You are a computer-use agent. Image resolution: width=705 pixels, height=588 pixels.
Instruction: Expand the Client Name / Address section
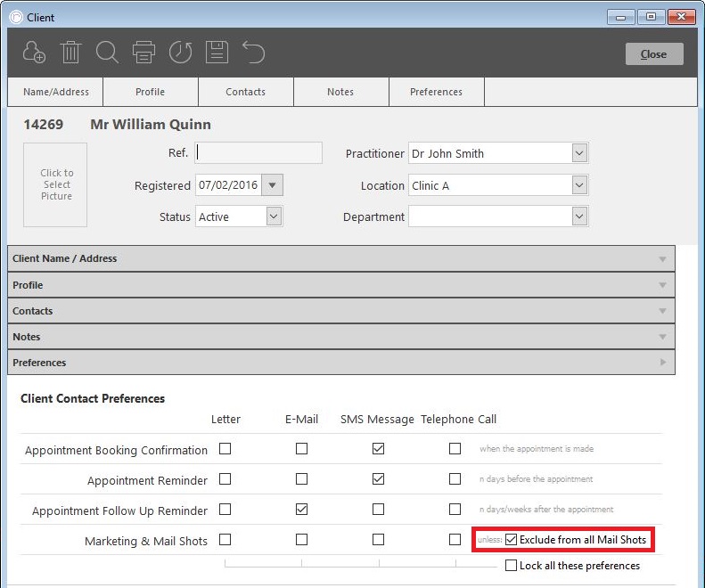(x=341, y=258)
